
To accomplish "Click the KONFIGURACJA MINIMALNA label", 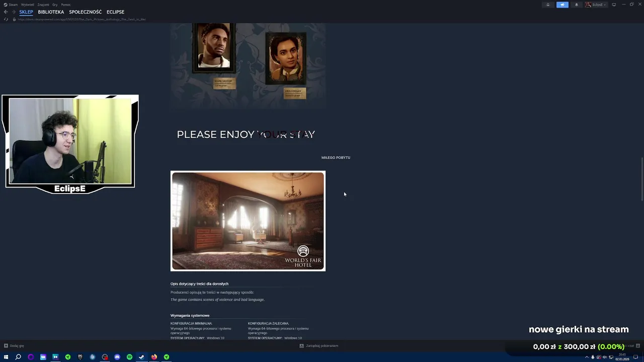I will pyautogui.click(x=191, y=323).
